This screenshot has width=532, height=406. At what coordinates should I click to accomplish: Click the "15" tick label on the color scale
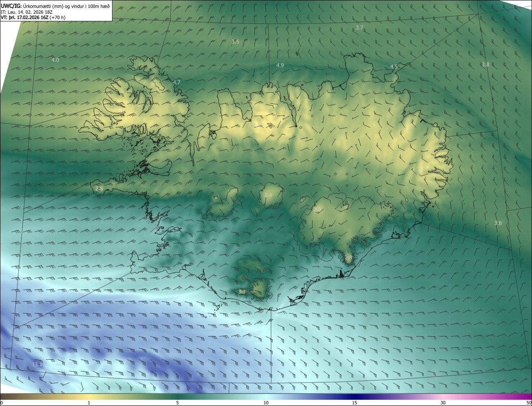click(x=355, y=403)
